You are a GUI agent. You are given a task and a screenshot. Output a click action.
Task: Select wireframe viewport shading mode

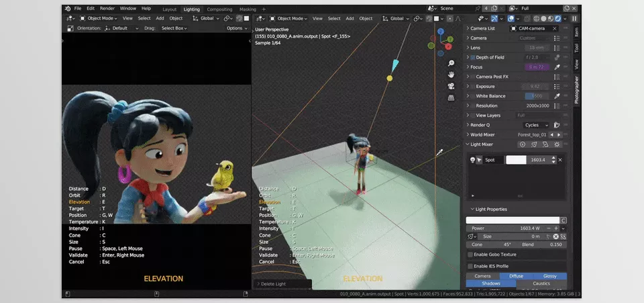pyautogui.click(x=537, y=19)
